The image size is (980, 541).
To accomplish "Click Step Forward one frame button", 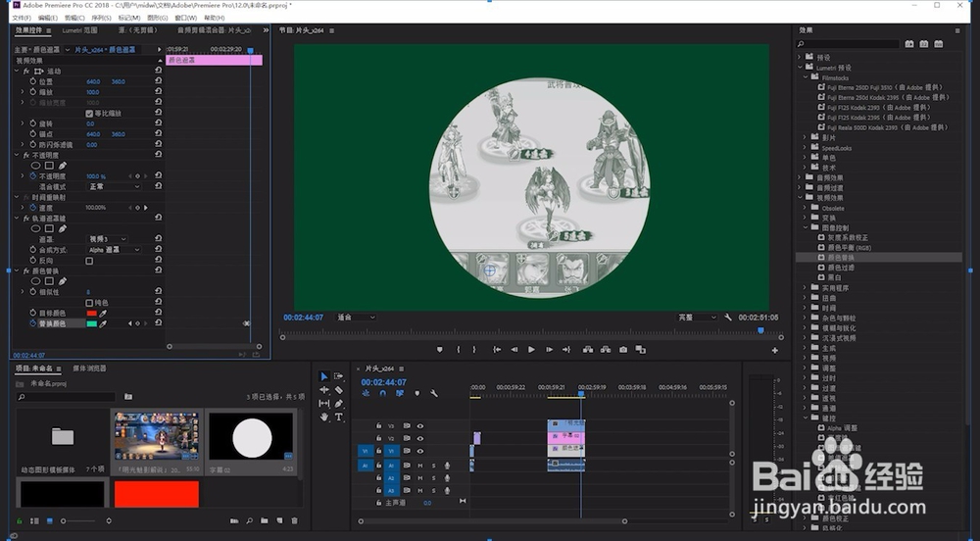I will tap(549, 350).
